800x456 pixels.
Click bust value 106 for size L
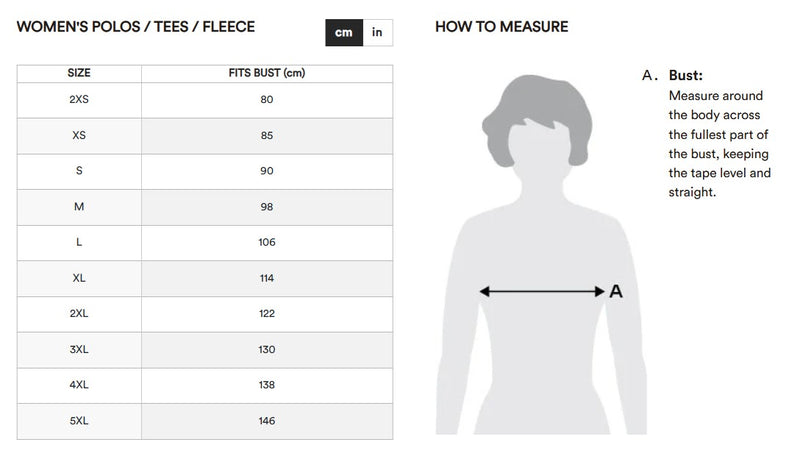click(267, 242)
